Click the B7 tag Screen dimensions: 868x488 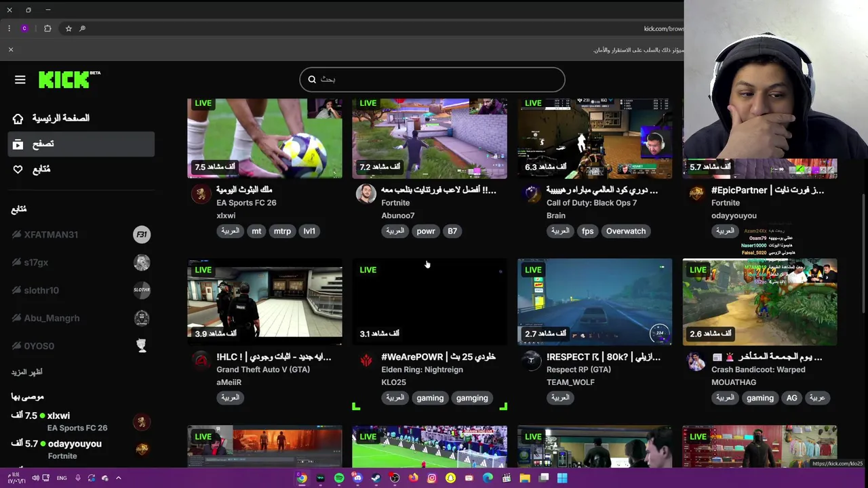(452, 231)
